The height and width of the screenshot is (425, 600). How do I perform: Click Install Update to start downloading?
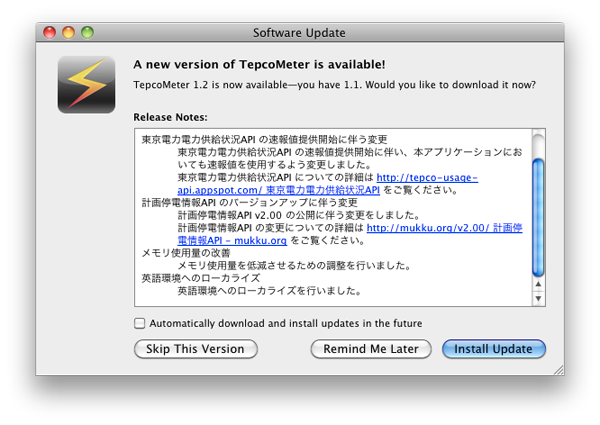(x=494, y=349)
